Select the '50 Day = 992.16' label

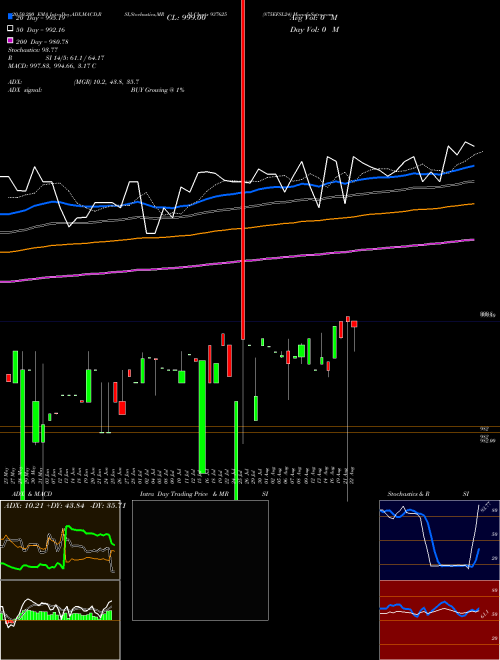(40, 30)
